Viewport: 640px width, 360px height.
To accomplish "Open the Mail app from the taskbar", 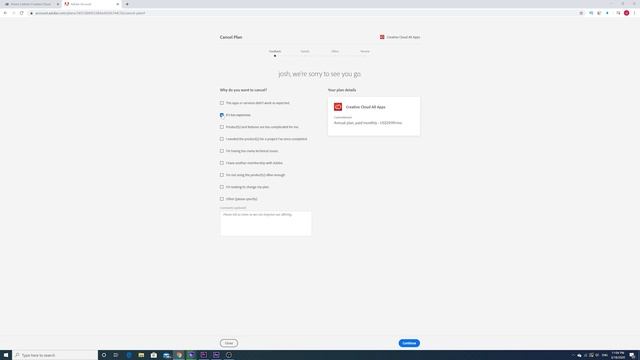I will 166,355.
